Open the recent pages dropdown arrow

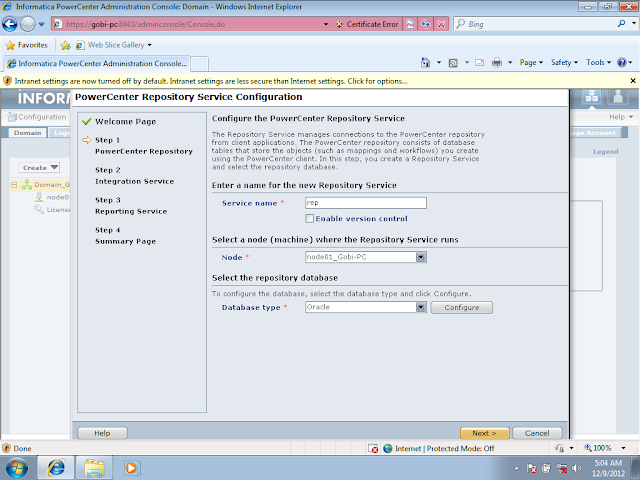tap(42, 24)
